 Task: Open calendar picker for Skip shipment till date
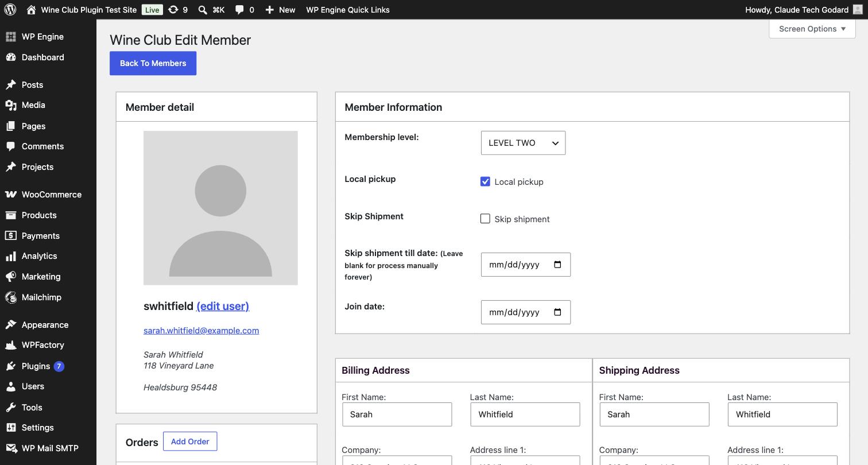pos(557,265)
